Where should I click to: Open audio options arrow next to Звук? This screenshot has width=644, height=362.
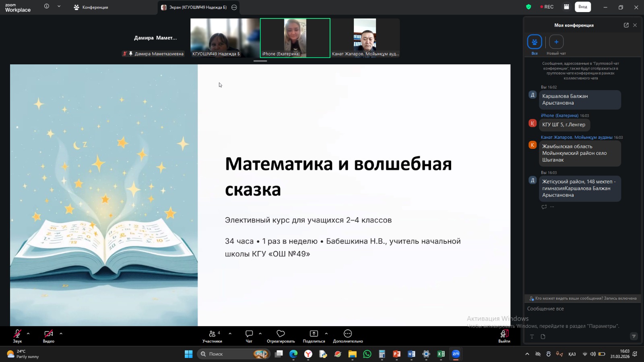(28, 333)
